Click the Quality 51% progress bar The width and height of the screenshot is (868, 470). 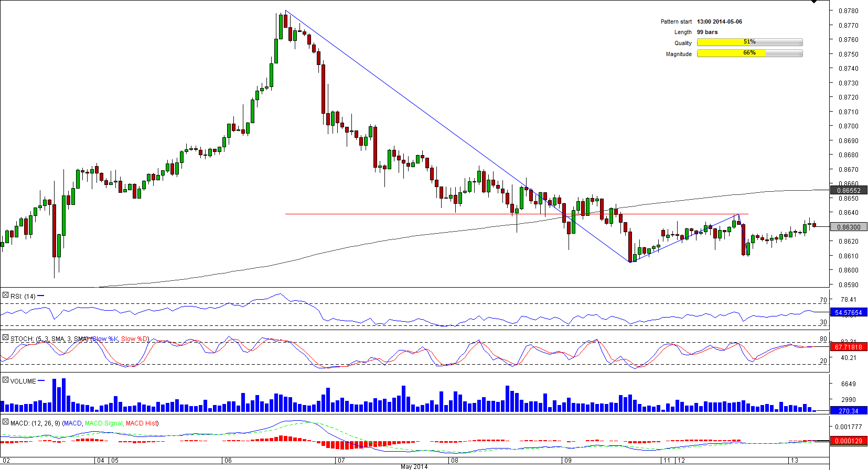(749, 42)
